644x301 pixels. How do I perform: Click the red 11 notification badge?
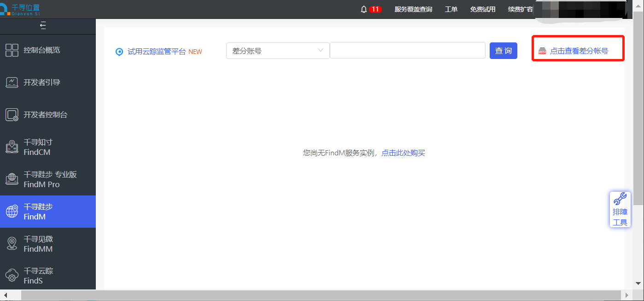[375, 9]
